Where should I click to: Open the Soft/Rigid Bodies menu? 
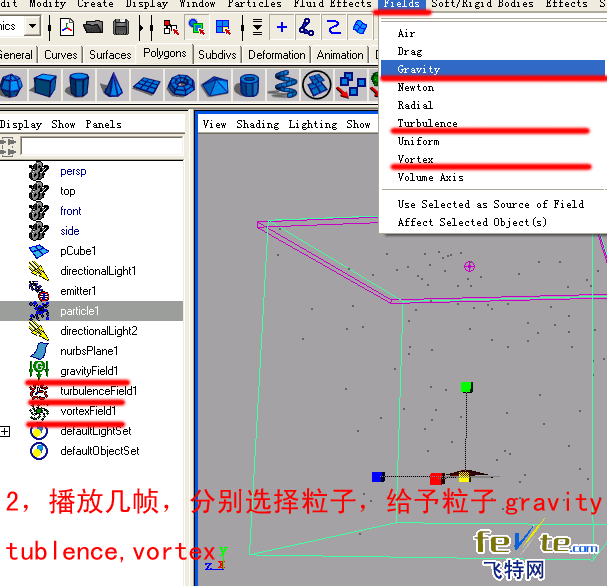tap(482, 4)
